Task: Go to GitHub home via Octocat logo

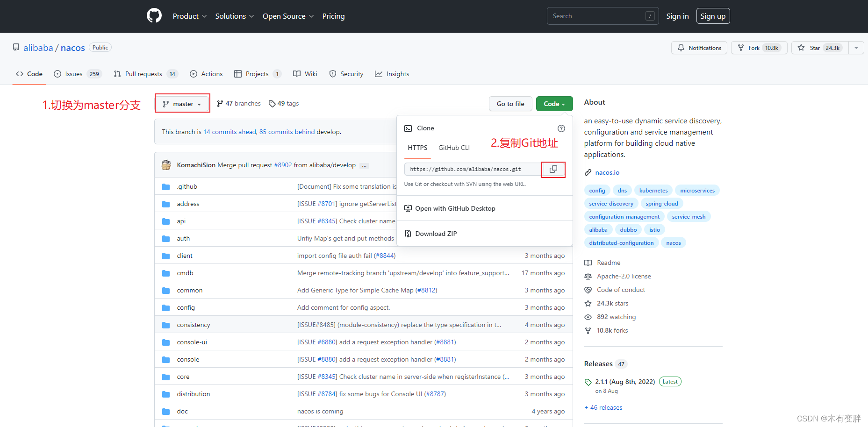Action: [x=154, y=16]
